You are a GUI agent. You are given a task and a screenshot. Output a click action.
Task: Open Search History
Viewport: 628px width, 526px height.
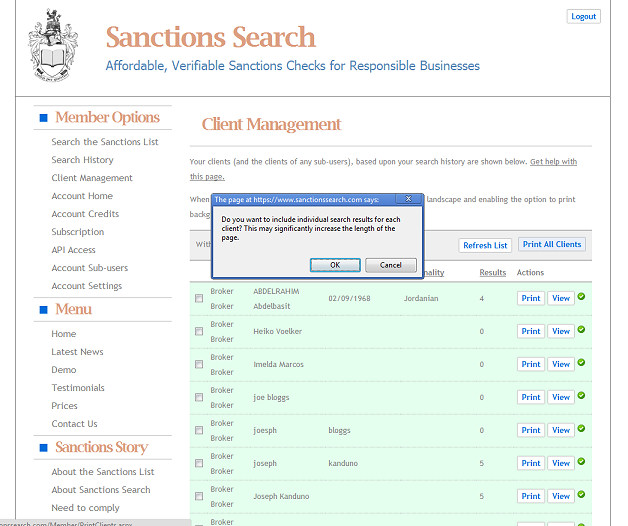tap(82, 160)
